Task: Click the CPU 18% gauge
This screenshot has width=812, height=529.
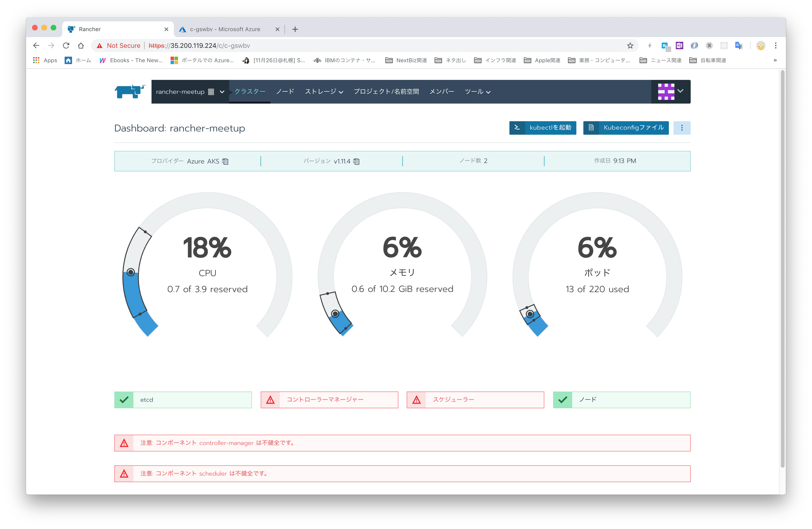Action: (208, 264)
